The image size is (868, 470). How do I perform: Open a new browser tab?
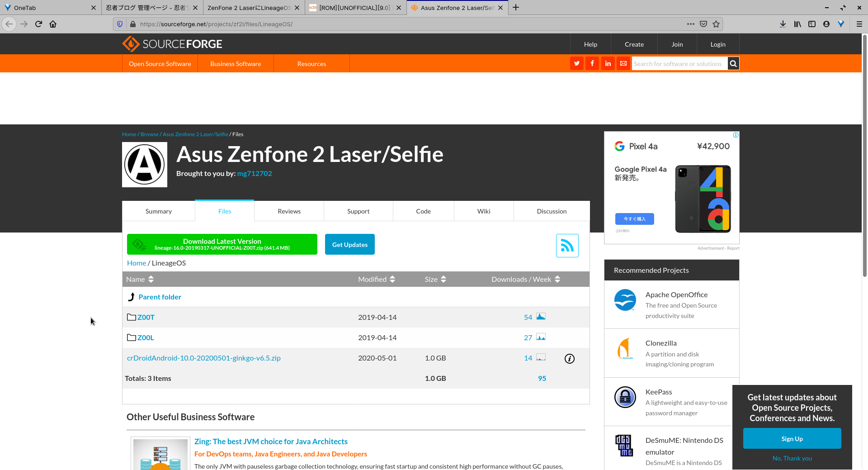click(x=516, y=8)
